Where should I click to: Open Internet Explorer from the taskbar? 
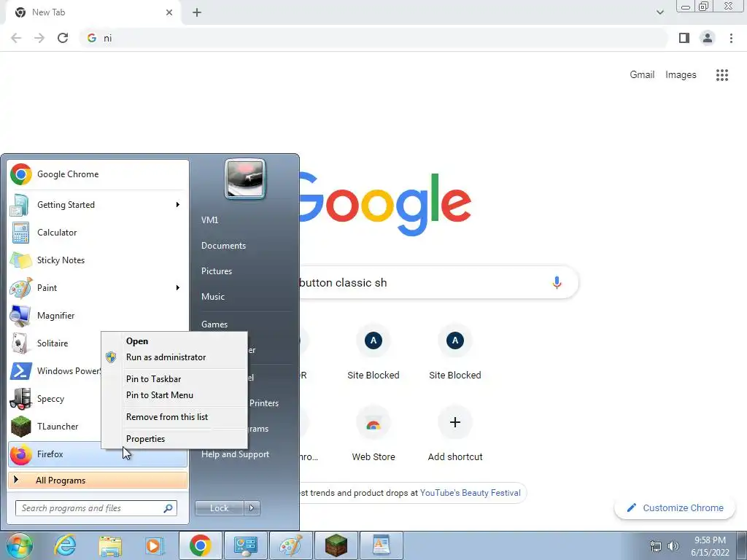click(x=65, y=545)
